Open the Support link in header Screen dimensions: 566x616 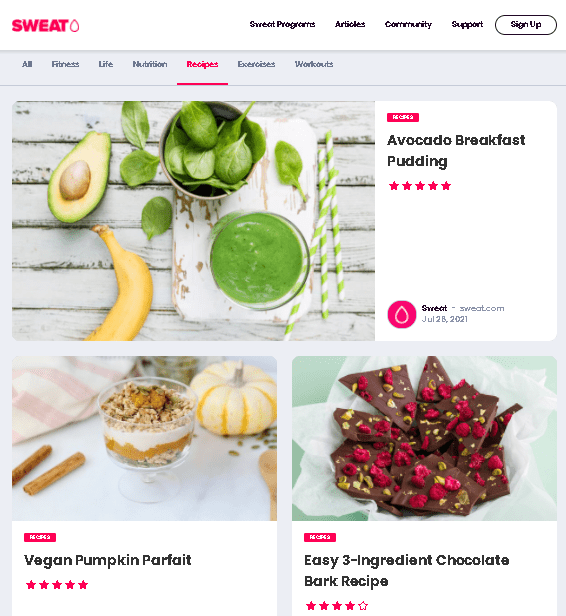pos(467,24)
